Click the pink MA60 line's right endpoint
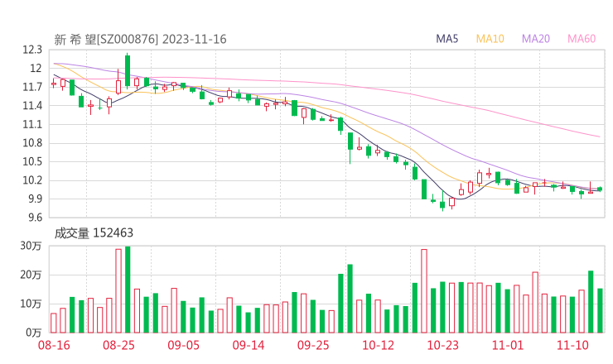613x364 pixels. point(599,136)
